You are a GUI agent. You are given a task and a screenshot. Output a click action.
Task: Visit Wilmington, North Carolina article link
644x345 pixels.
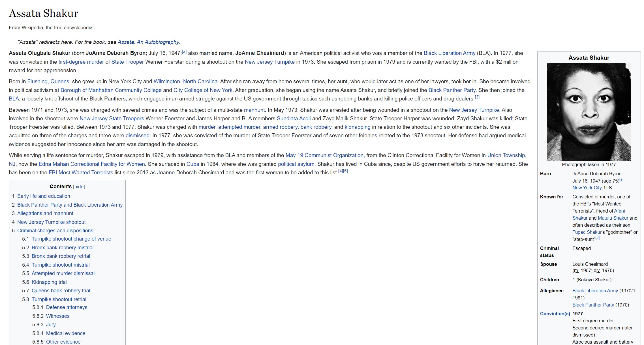coord(185,82)
